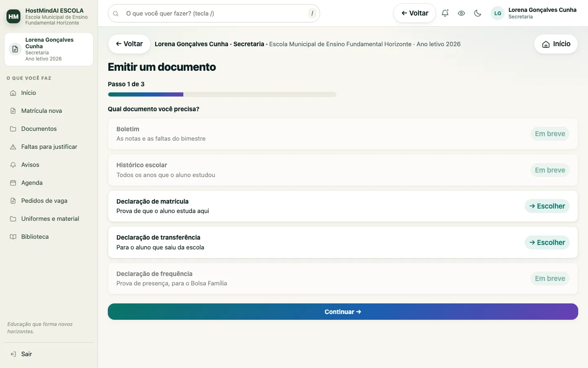Click the Boletim card title
The width and height of the screenshot is (588, 368).
[128, 129]
